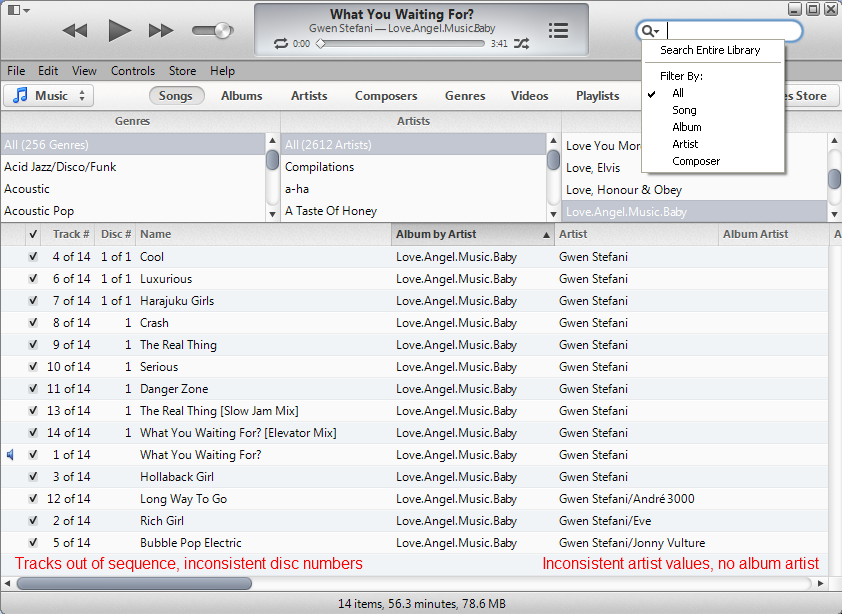842x614 pixels.
Task: Skip to the previous track
Action: (75, 31)
